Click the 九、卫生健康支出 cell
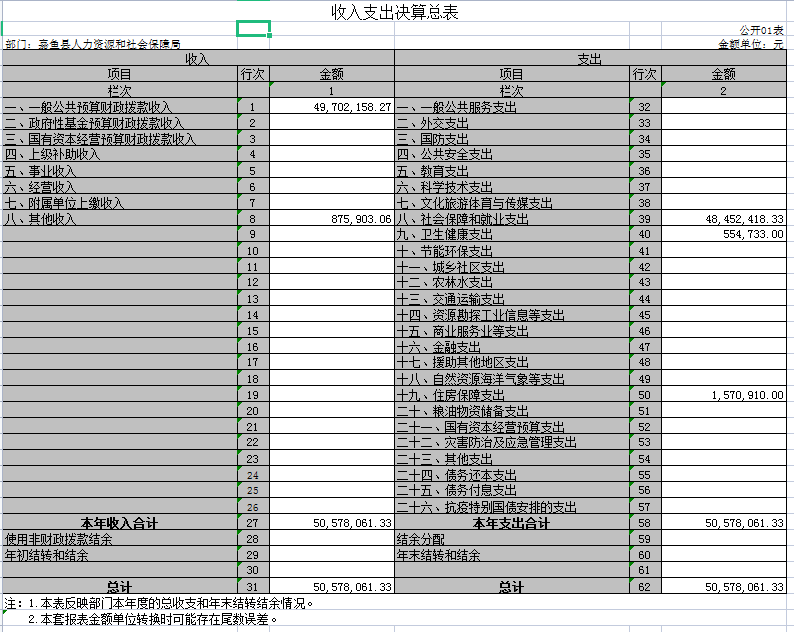 click(x=511, y=234)
